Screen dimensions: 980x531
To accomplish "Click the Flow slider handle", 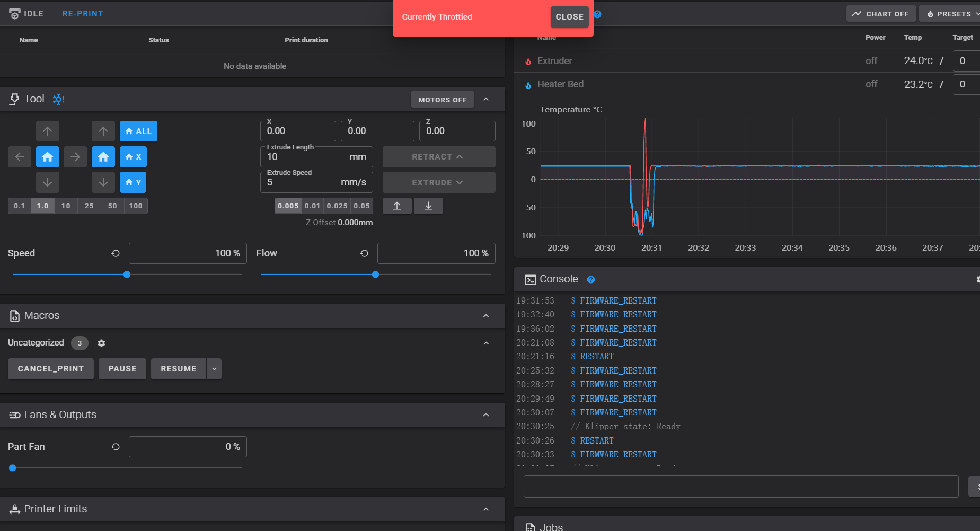I will [x=375, y=275].
